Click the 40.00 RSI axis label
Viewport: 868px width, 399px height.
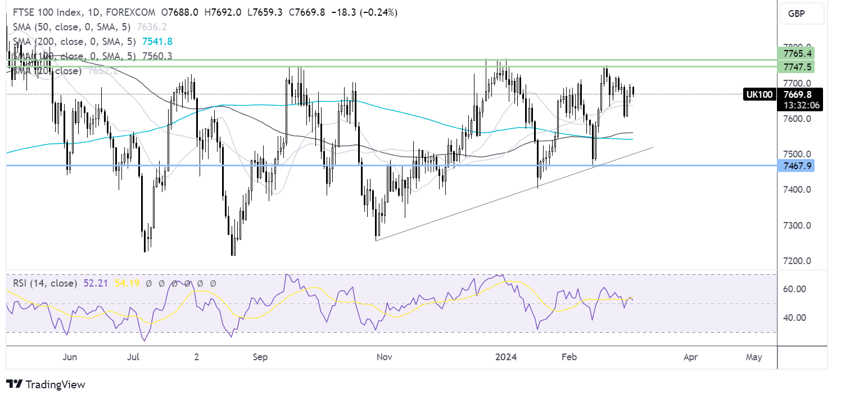click(x=796, y=318)
